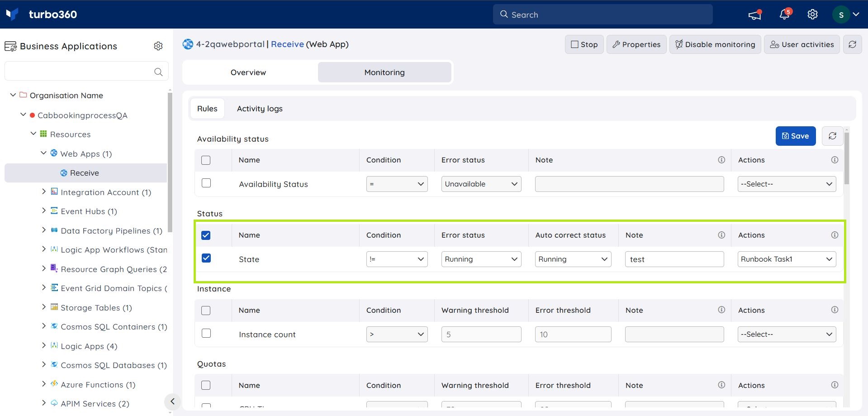
Task: Click the Receive breadcrumb link
Action: coord(287,44)
